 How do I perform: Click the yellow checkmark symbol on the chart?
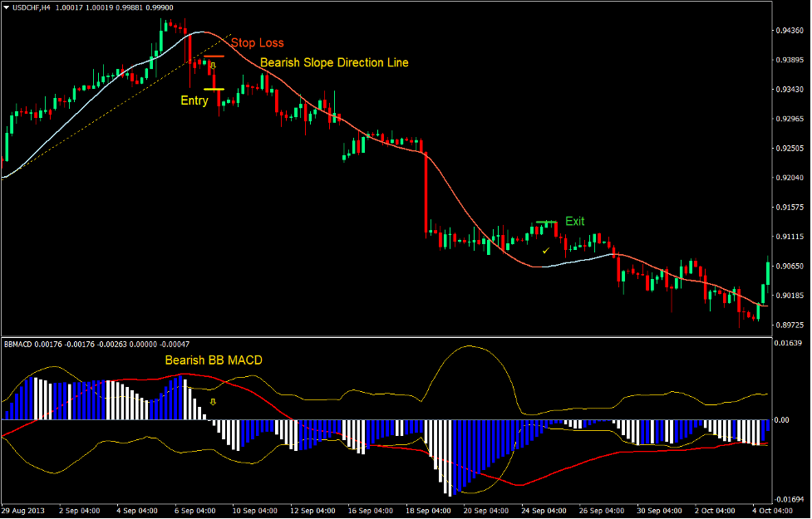[545, 250]
